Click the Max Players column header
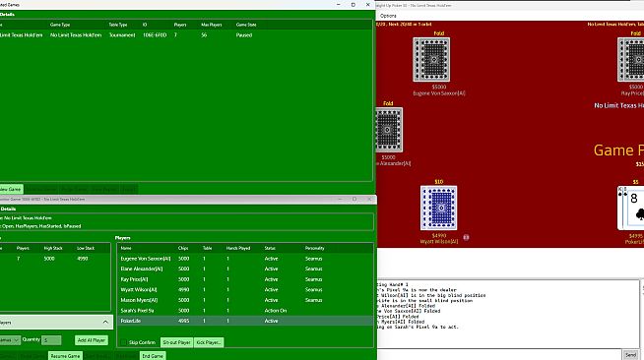This screenshot has width=644, height=360. point(211,25)
